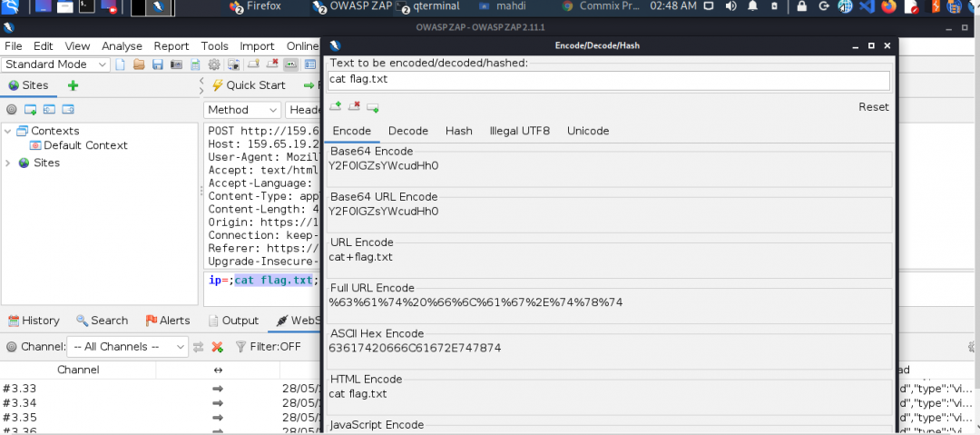This screenshot has height=435, width=980.
Task: Switch to the Hash tab
Action: tap(459, 131)
